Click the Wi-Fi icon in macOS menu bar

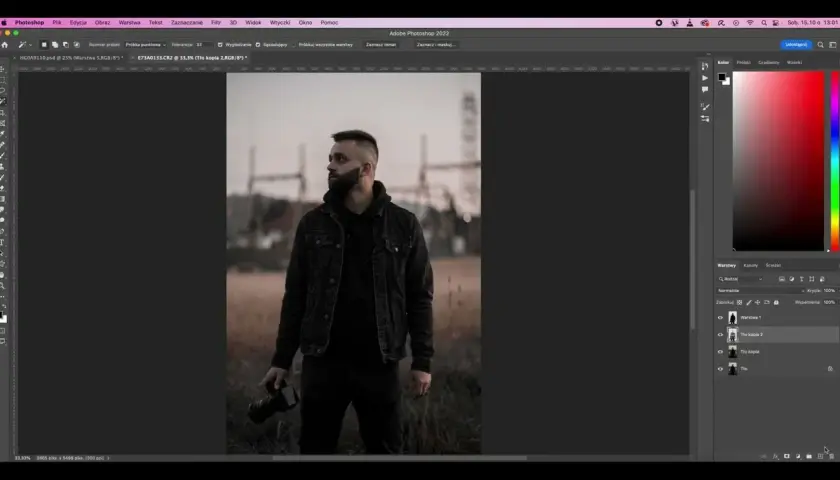(x=750, y=22)
